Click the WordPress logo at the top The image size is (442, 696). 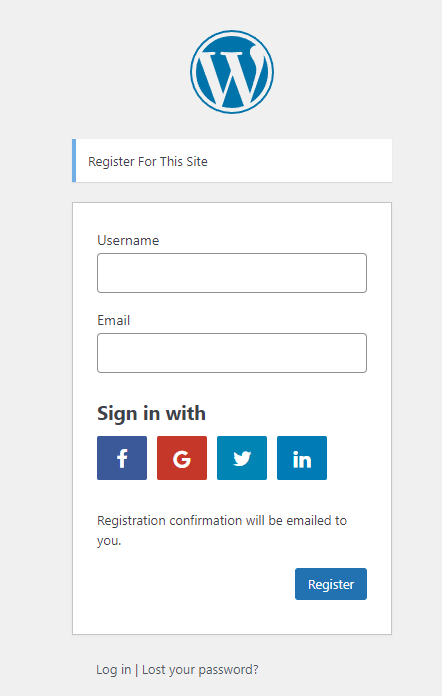[232, 72]
